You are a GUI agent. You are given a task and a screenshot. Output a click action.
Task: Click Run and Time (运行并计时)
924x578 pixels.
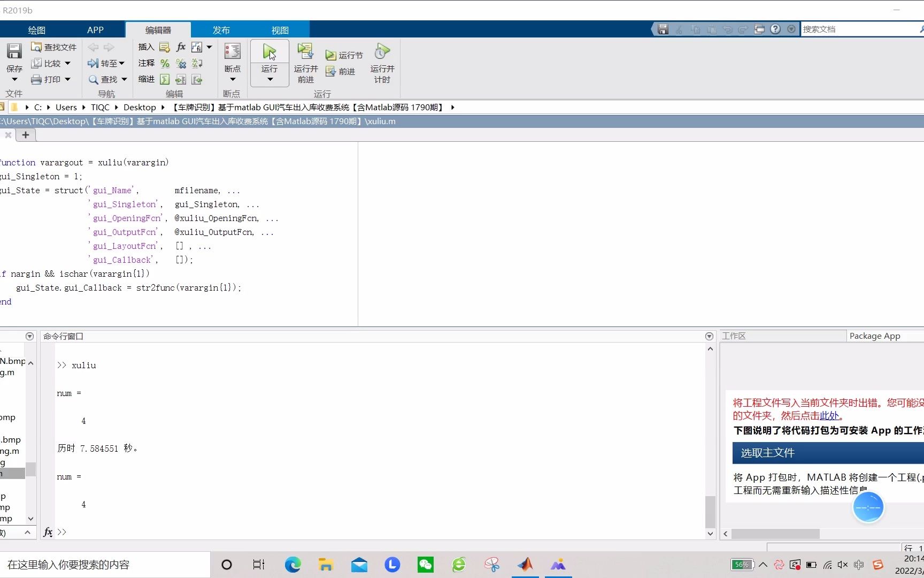[x=382, y=63]
